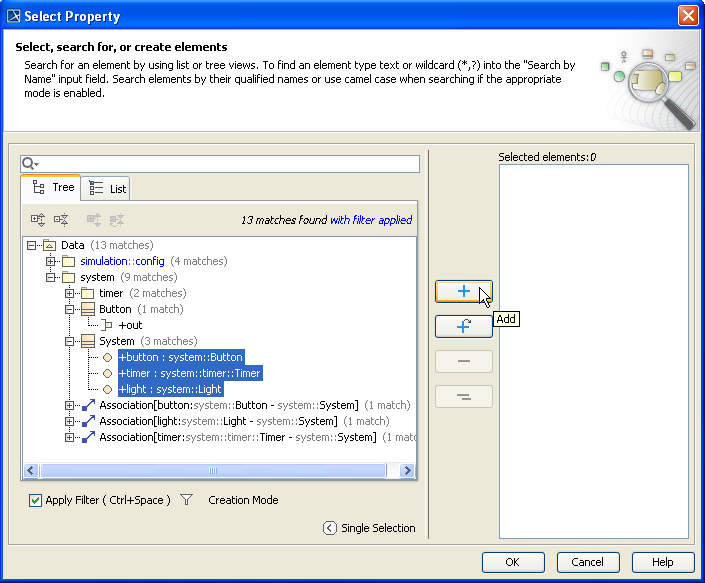The width and height of the screenshot is (705, 583).
Task: Click the system folder icon
Action: 68,277
